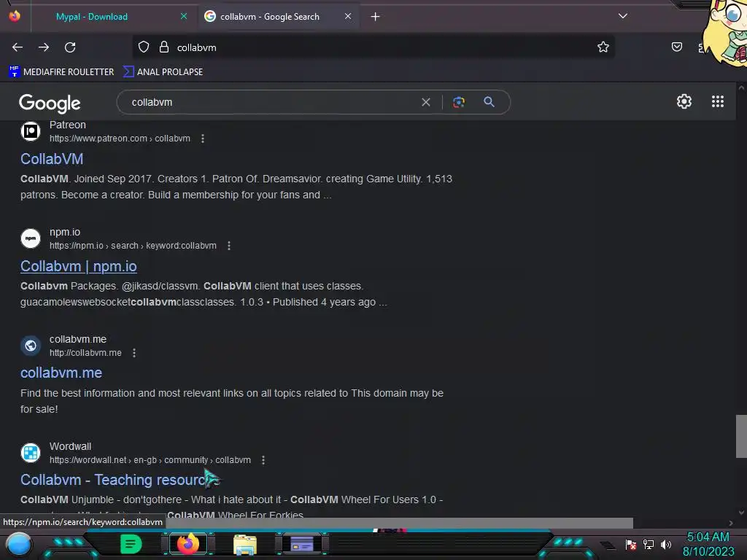This screenshot has height=560, width=747.
Task: Open the Google apps grid
Action: (718, 101)
